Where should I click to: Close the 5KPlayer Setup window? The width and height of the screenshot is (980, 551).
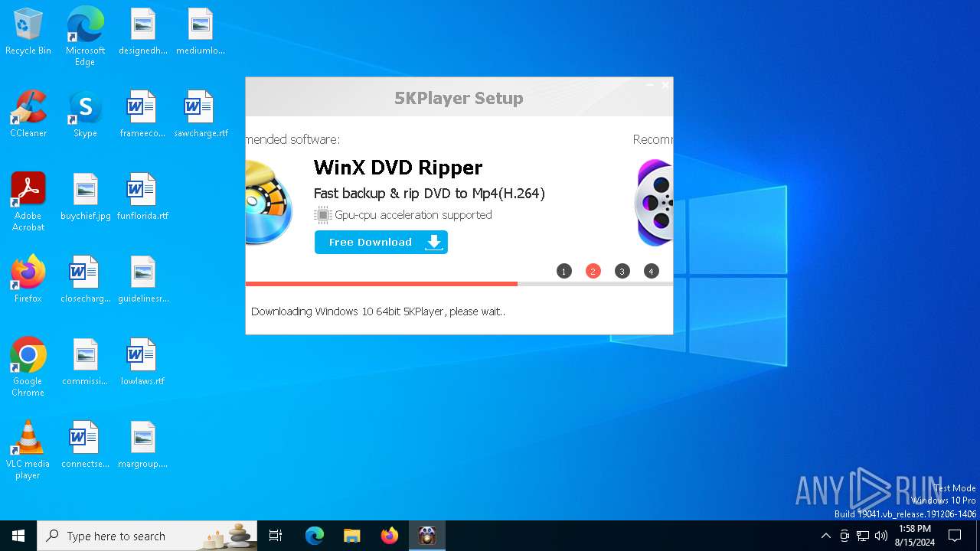pos(665,85)
